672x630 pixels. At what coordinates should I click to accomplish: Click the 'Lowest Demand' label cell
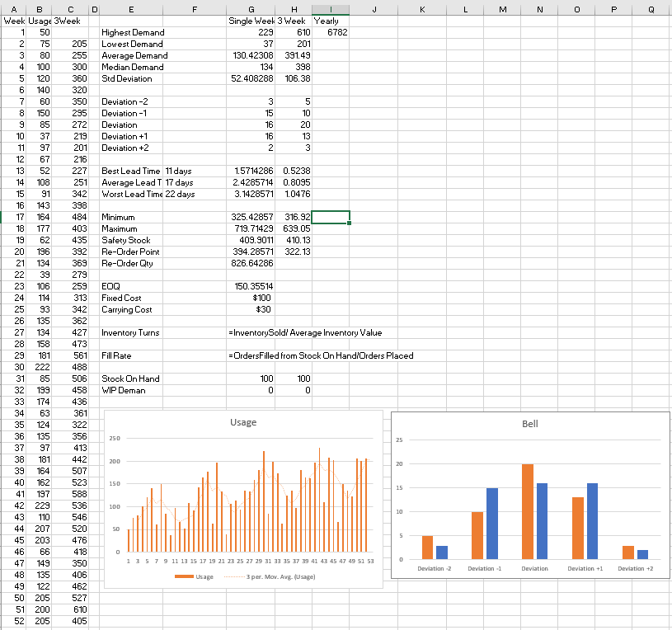tap(131, 45)
